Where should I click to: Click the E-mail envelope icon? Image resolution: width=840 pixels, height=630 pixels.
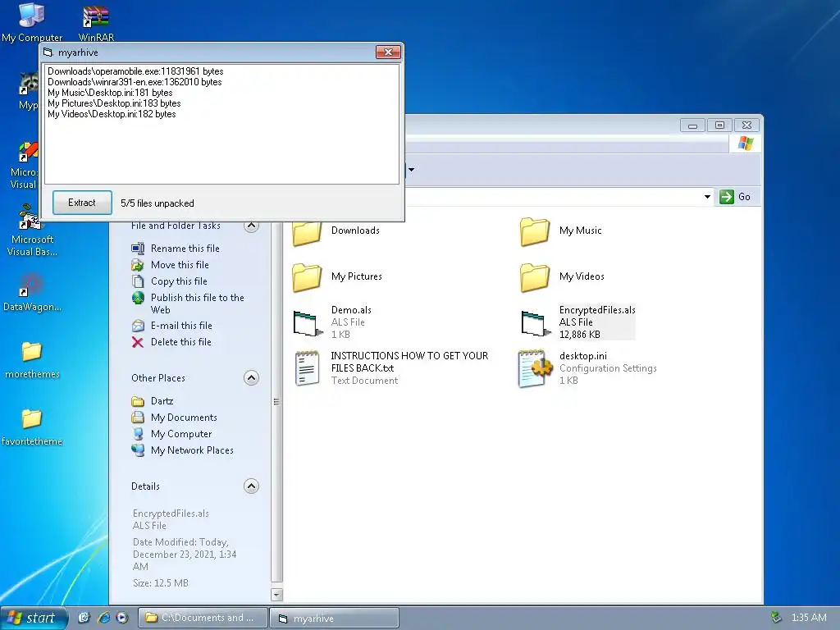pyautogui.click(x=138, y=325)
